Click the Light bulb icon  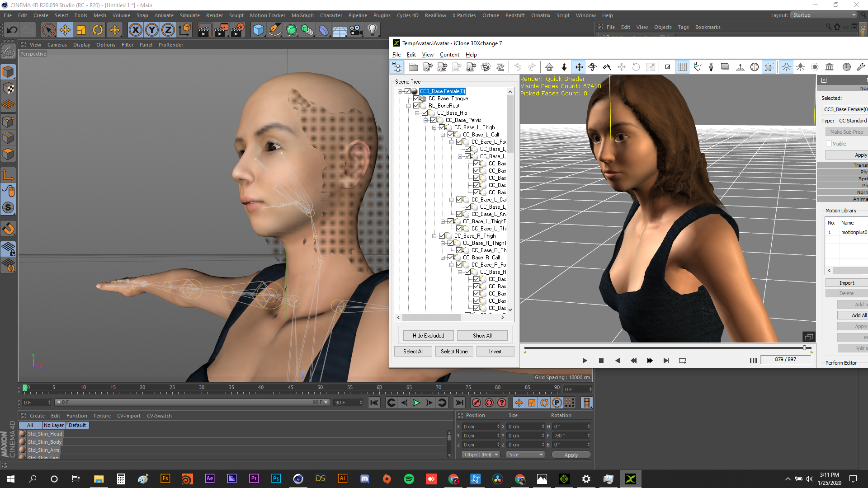[x=373, y=30]
